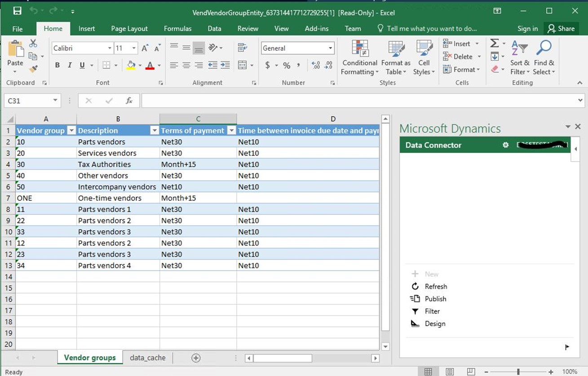The width and height of the screenshot is (588, 376).
Task: Open the data_cache sheet tab
Action: pos(147,358)
